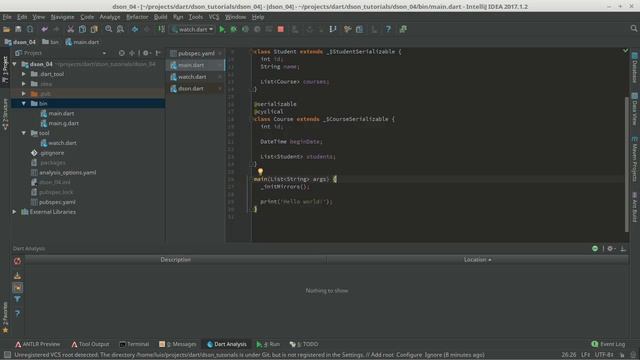Open the VCS menu
Image resolution: width=640 pixels, height=360 pixels.
point(214,17)
